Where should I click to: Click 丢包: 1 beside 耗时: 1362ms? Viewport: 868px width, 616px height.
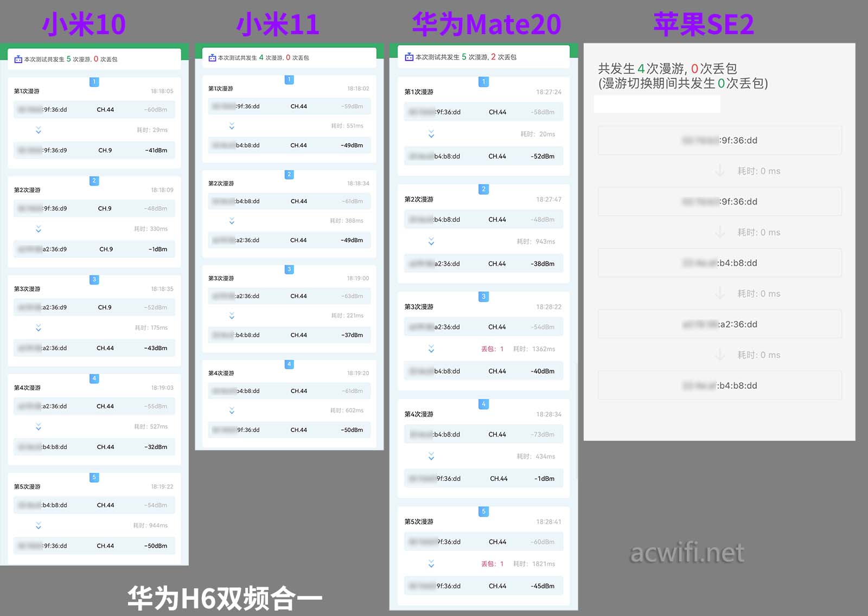coord(493,349)
